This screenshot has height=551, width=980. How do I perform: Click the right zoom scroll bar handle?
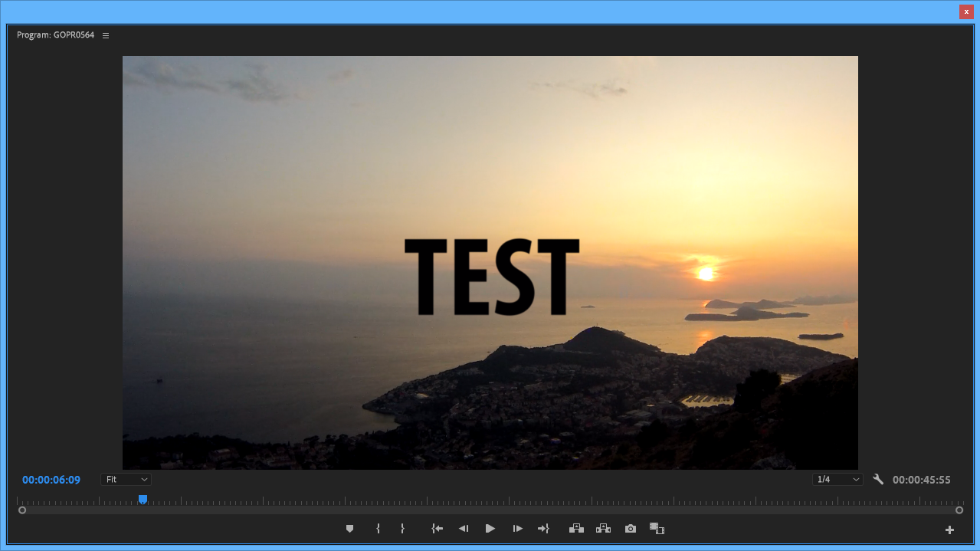(959, 510)
